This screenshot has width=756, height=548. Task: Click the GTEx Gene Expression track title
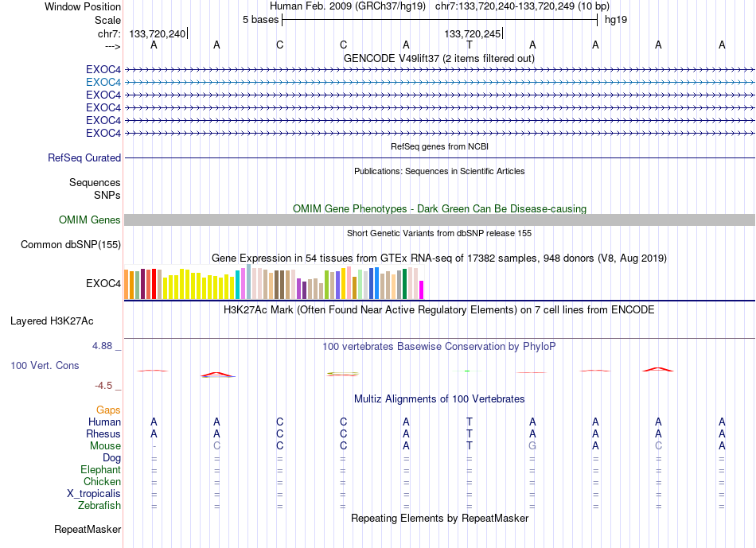pyautogui.click(x=439, y=258)
